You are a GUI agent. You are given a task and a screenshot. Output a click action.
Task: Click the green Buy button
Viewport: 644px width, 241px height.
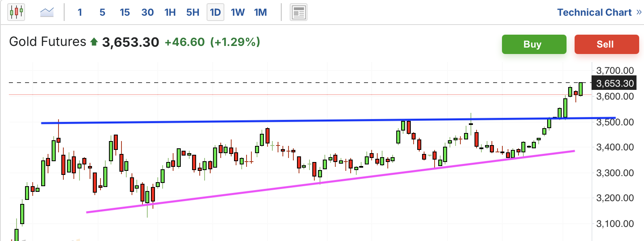pyautogui.click(x=534, y=44)
